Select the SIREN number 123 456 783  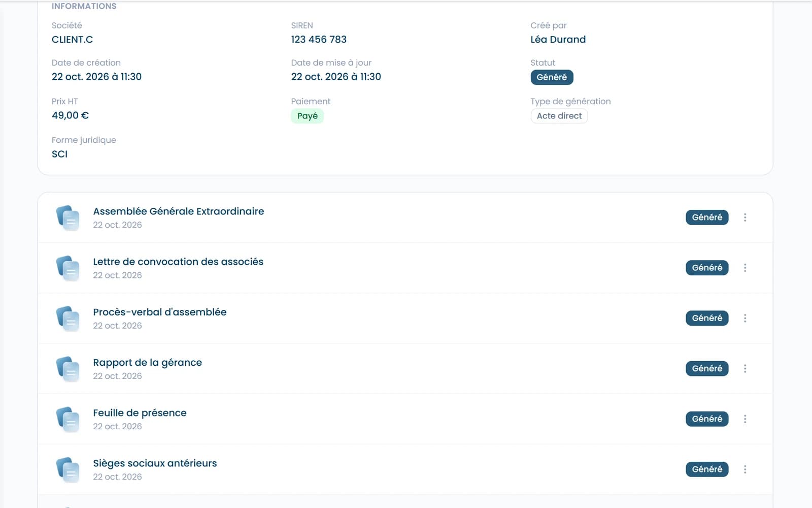click(x=319, y=40)
